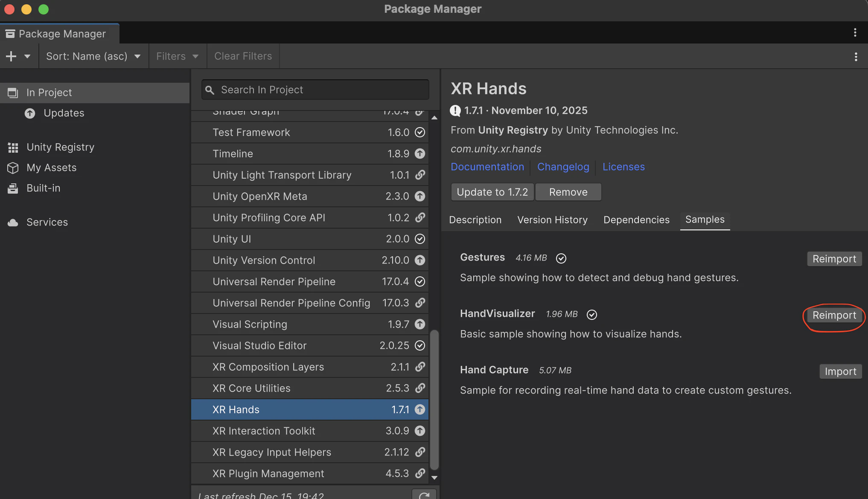
Task: Click the add package plus icon
Action: (11, 56)
